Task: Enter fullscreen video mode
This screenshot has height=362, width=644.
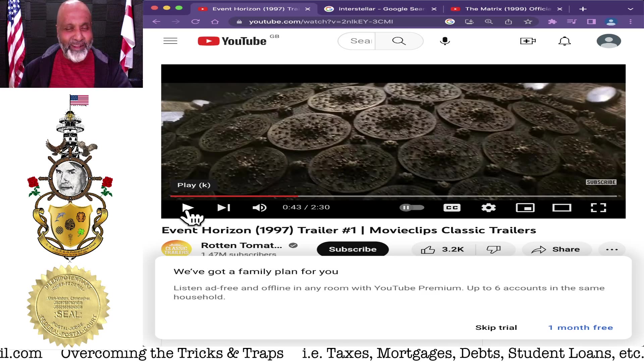Action: (x=598, y=207)
